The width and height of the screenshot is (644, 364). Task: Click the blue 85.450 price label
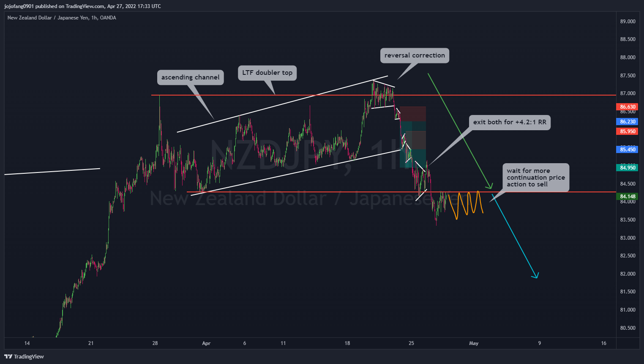point(628,149)
